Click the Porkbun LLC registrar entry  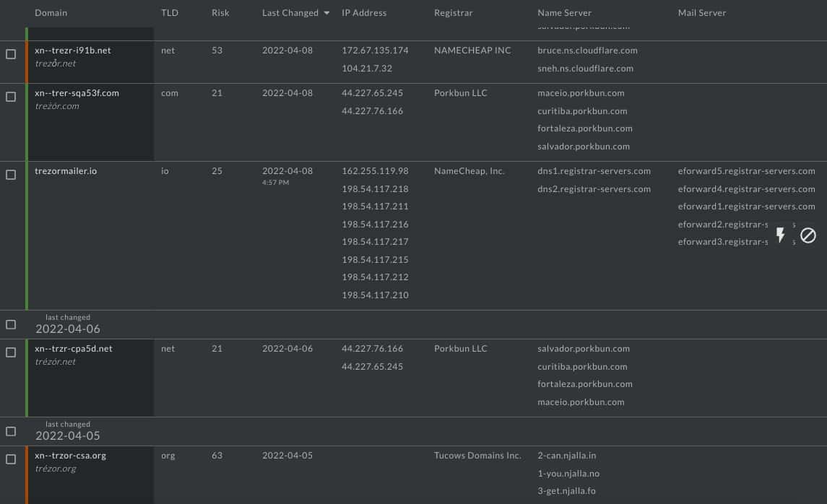pyautogui.click(x=460, y=93)
